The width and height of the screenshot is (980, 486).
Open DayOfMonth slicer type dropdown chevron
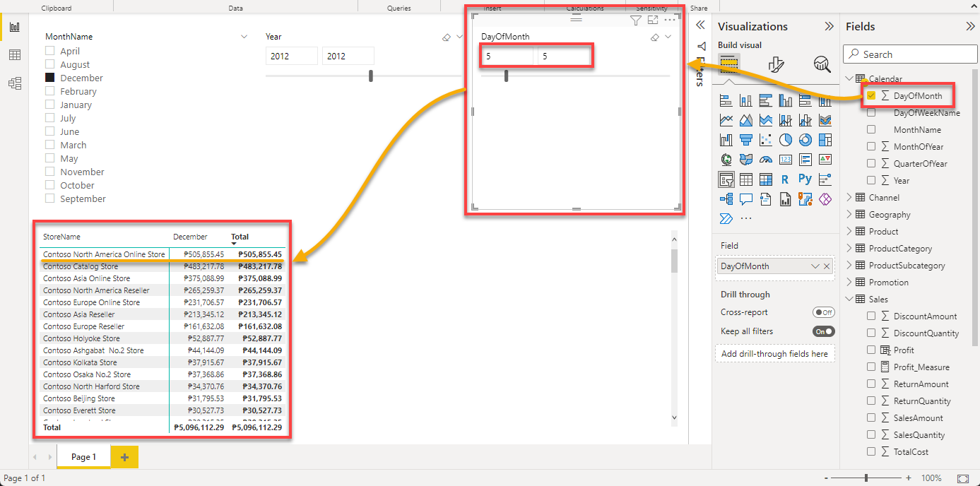pyautogui.click(x=668, y=37)
